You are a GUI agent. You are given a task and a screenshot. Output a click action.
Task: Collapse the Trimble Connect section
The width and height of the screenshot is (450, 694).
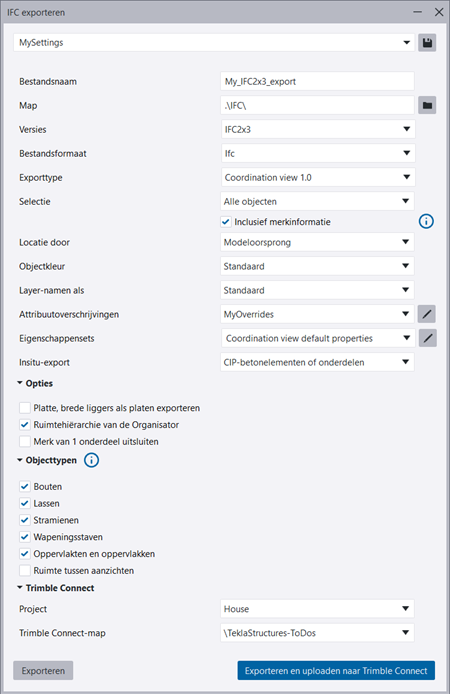pyautogui.click(x=20, y=588)
